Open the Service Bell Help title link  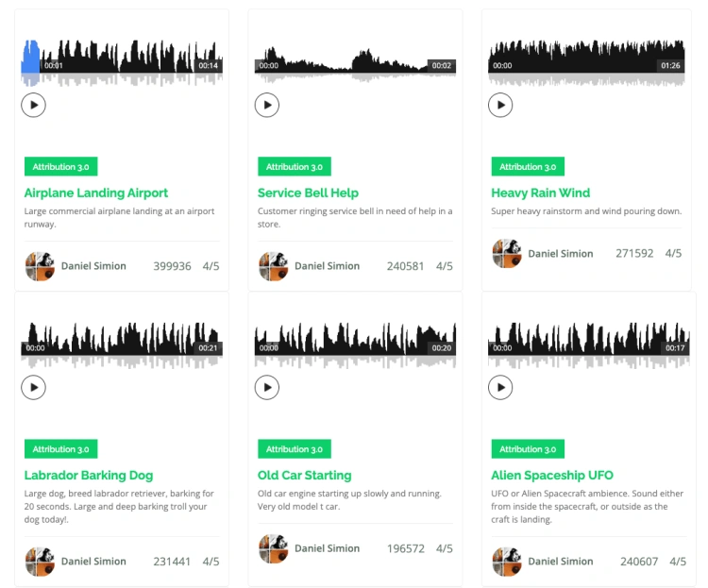(x=308, y=193)
